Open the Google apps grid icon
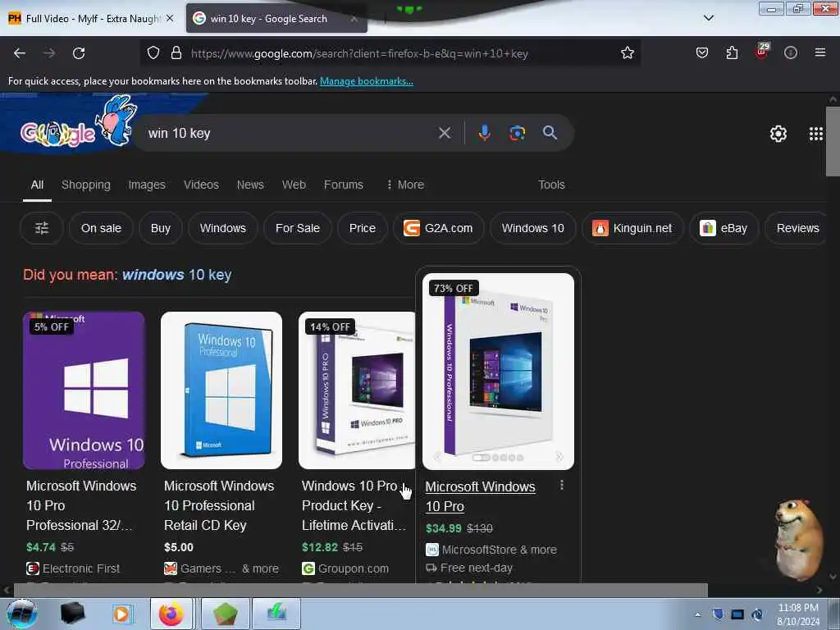 [x=816, y=134]
